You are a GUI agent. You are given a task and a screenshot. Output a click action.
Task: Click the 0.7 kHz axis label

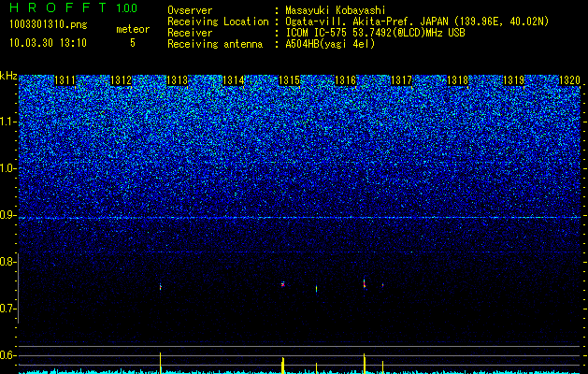pos(7,309)
